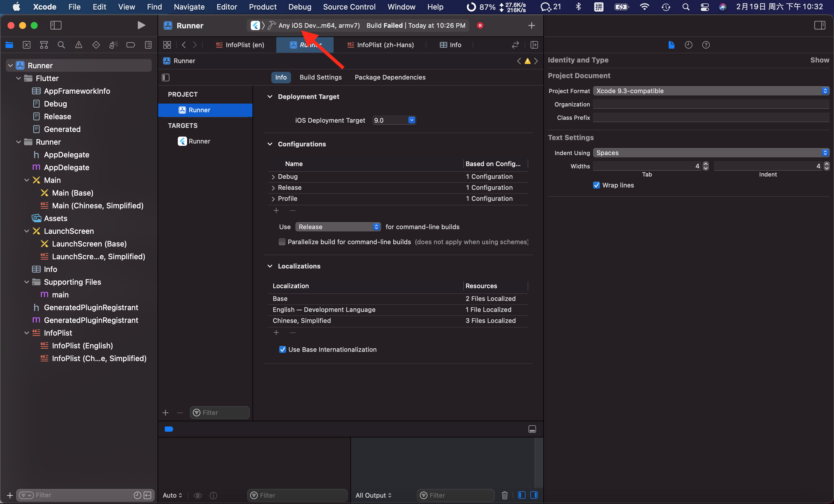Open the Report navigator icon

coord(148,45)
